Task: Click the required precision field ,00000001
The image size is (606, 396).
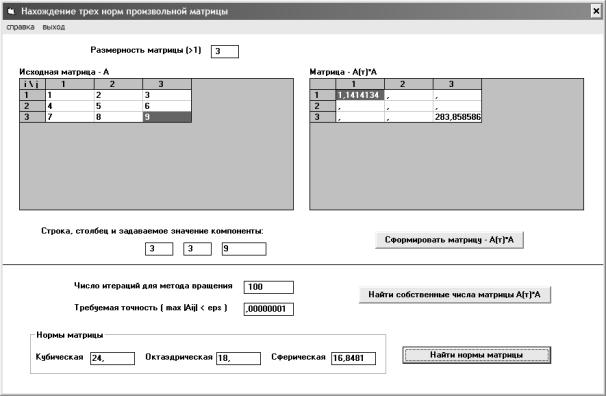Action: [x=269, y=309]
